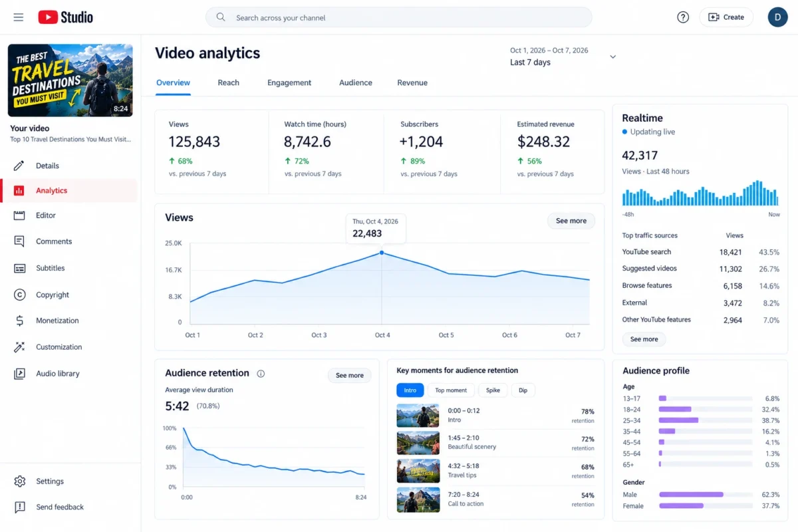Click the YouTube search traffic row
Viewport: 798px width, 532px height.
click(x=700, y=252)
